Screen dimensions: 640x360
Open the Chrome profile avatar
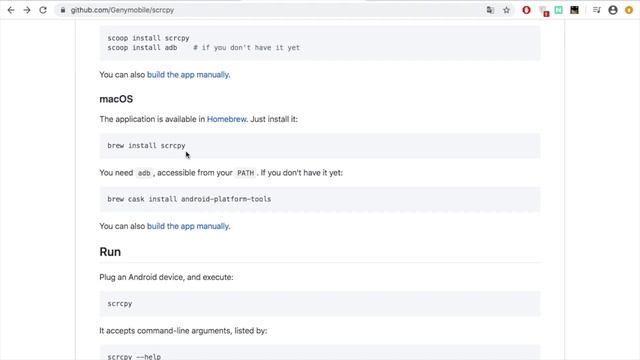pos(613,10)
